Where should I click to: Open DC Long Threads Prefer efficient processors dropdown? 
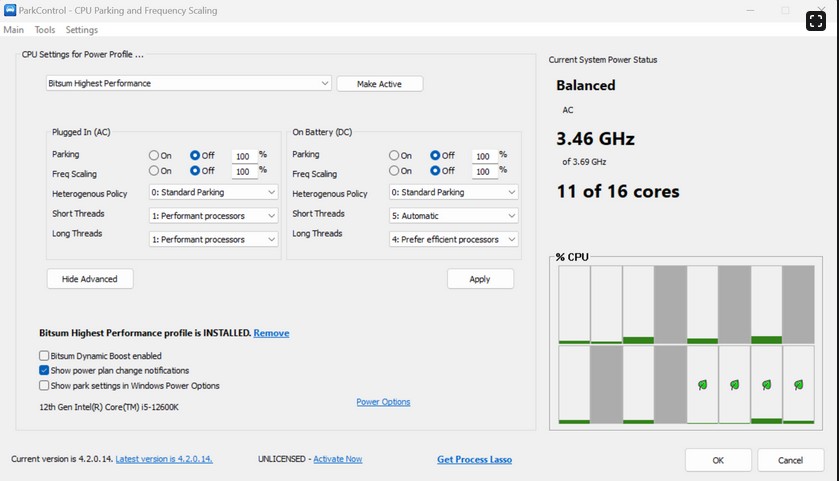coord(453,239)
